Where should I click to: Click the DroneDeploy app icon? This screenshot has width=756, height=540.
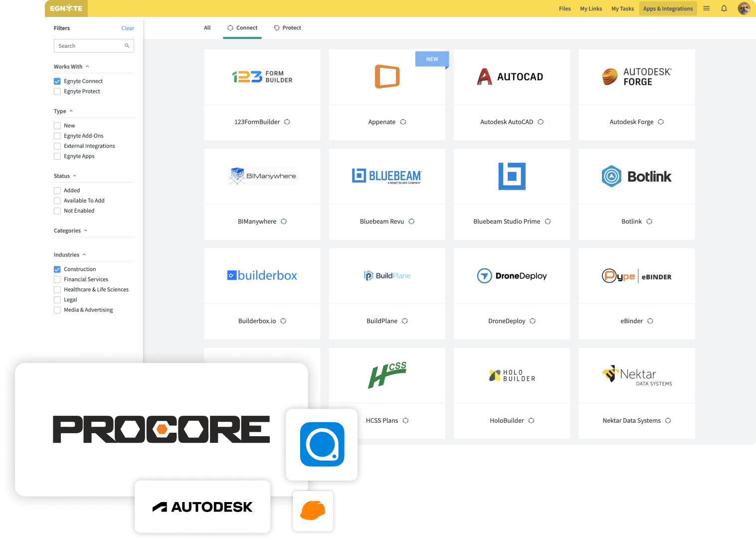tap(512, 275)
